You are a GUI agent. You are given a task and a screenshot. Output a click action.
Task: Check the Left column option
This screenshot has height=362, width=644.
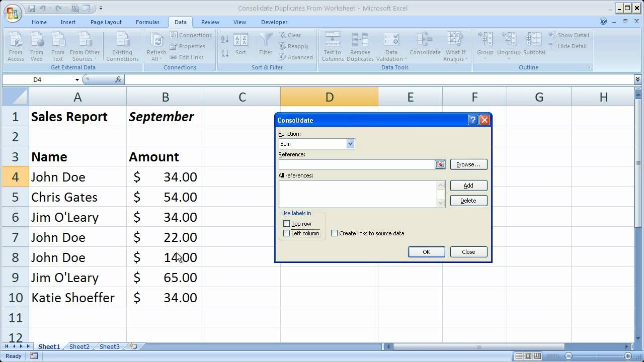point(287,233)
